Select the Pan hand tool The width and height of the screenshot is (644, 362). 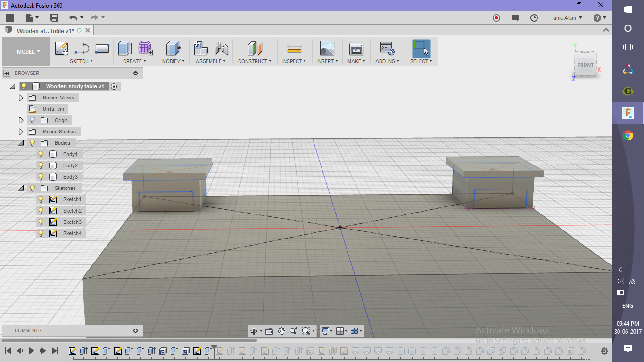pyautogui.click(x=281, y=331)
